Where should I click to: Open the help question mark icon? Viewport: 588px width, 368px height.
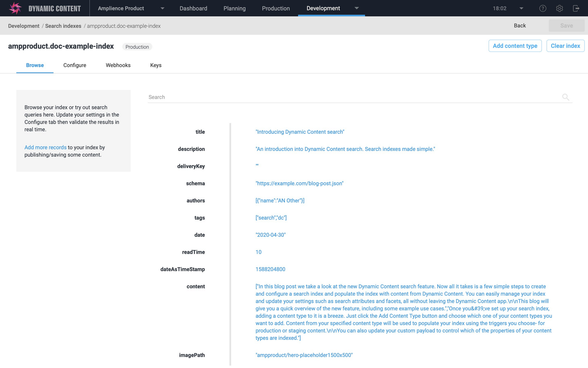[x=543, y=8]
